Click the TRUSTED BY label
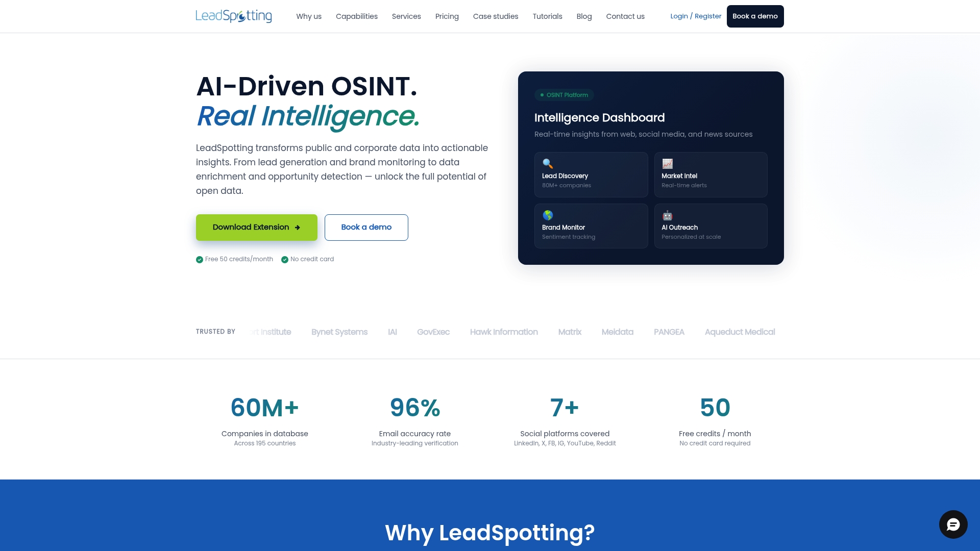 coord(215,332)
